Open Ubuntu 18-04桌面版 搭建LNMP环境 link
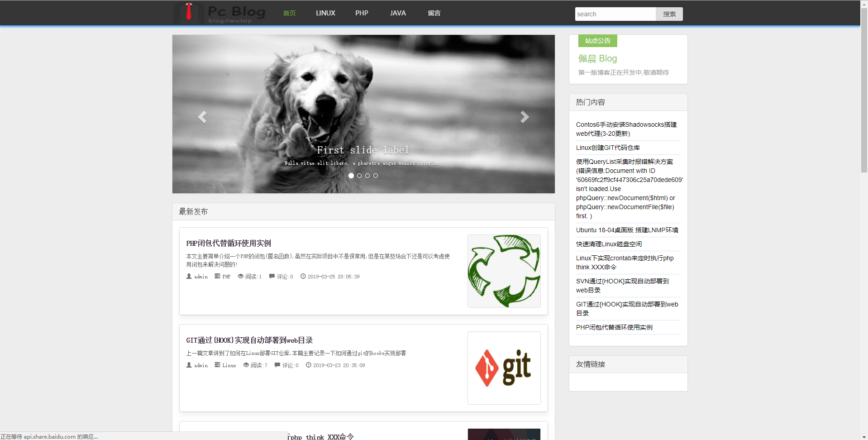 (627, 230)
